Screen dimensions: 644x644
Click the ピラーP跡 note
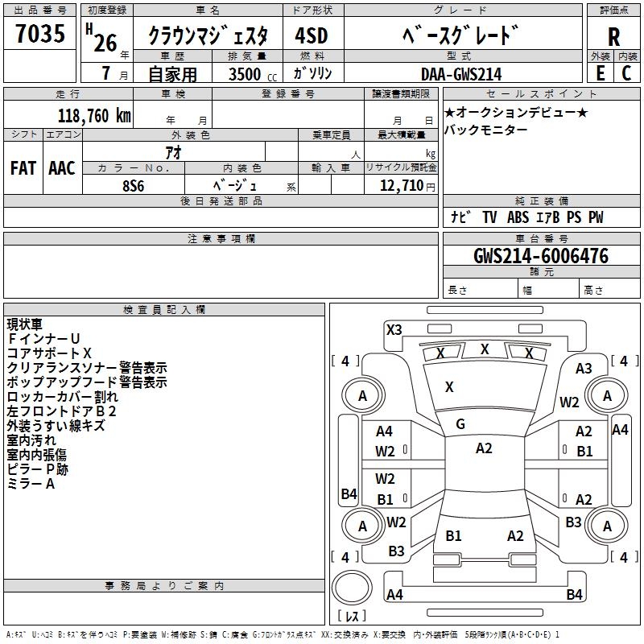[x=37, y=469]
